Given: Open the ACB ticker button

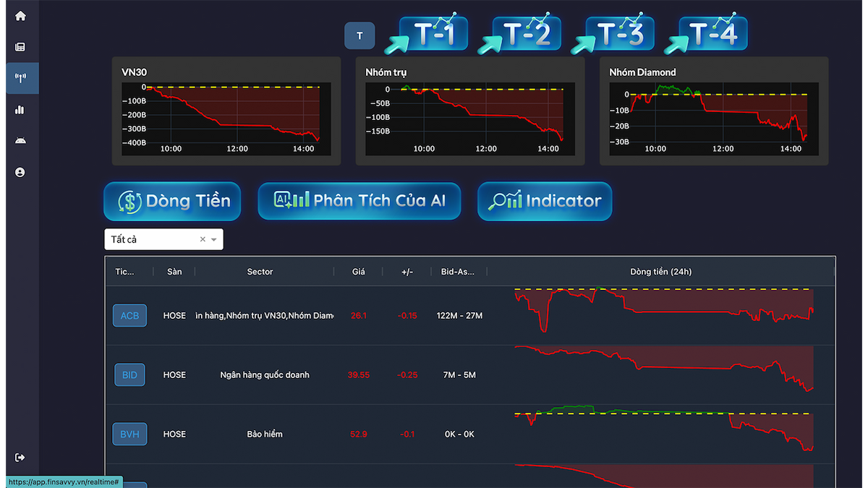Looking at the screenshot, I should point(129,315).
